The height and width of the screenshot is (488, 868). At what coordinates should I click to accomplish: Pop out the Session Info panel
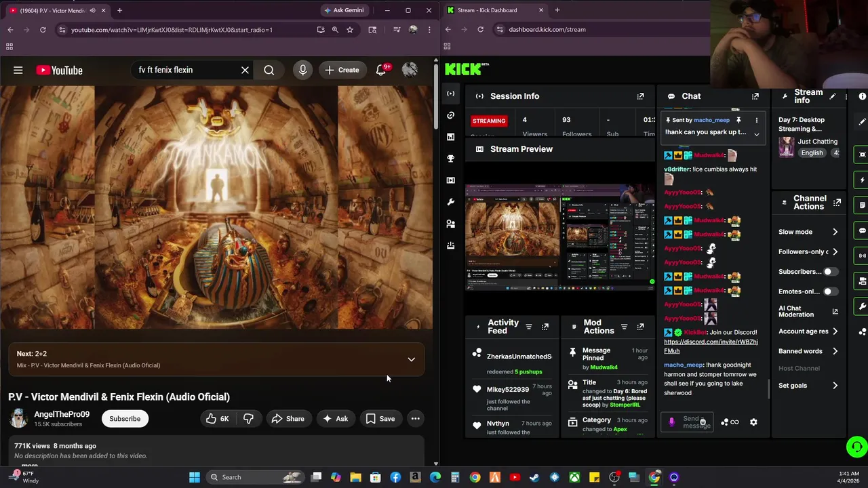coord(640,96)
